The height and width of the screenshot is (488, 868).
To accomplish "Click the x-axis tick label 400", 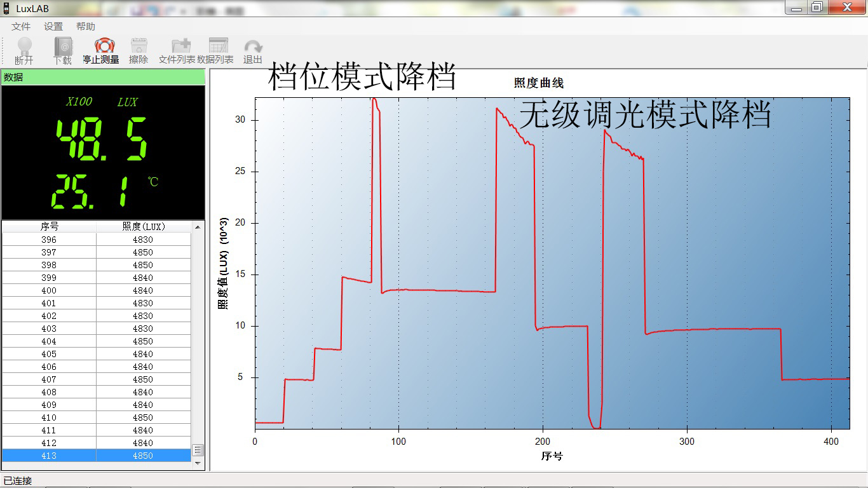I will (x=832, y=441).
